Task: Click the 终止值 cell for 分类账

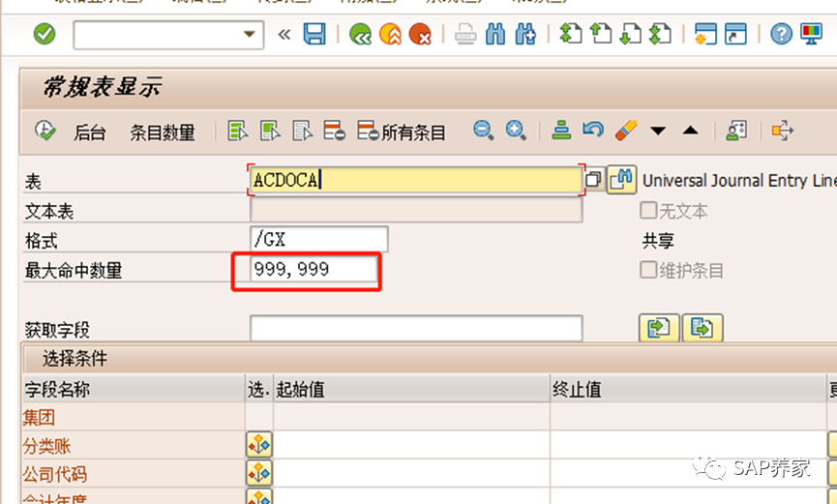Action: (688, 445)
